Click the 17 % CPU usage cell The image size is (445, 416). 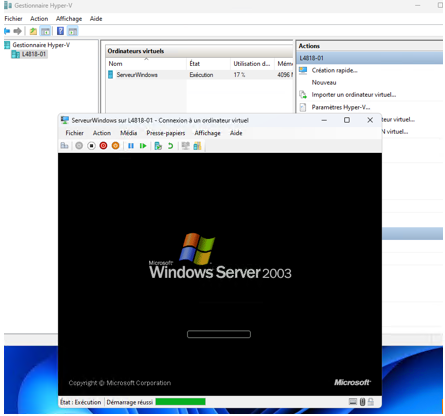click(x=239, y=75)
